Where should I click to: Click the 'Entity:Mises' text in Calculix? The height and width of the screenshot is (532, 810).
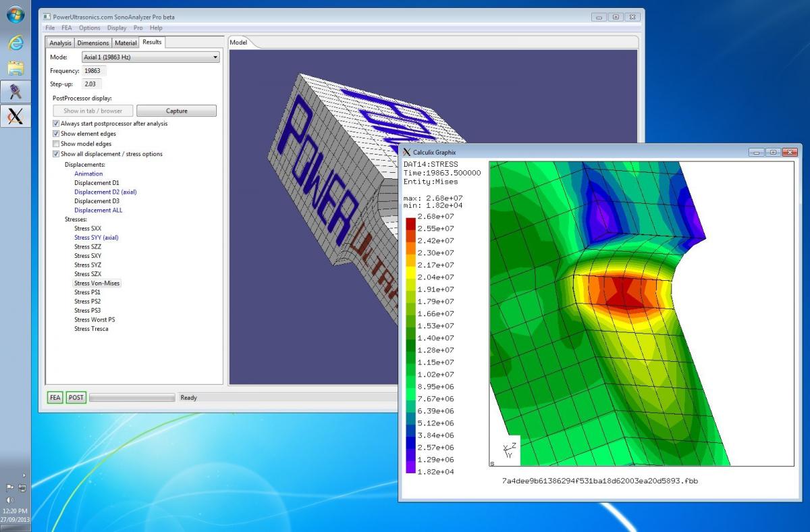point(430,182)
